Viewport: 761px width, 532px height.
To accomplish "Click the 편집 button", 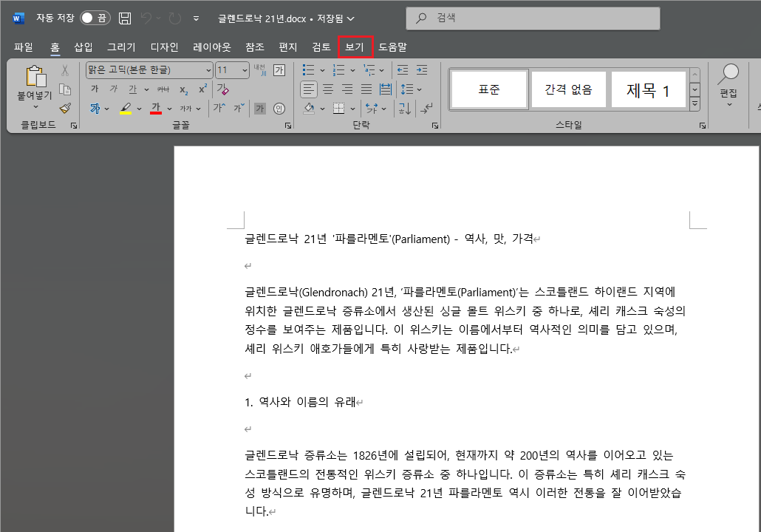I will tap(728, 89).
